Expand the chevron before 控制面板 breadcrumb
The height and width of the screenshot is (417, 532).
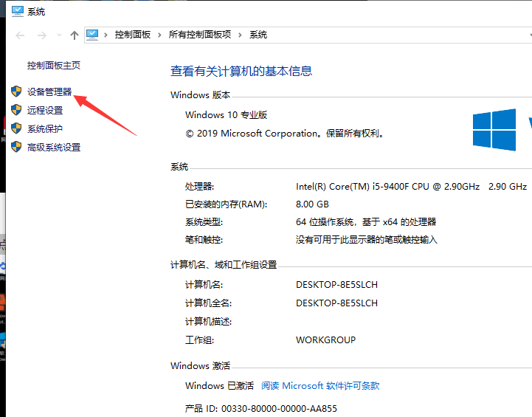coord(106,35)
